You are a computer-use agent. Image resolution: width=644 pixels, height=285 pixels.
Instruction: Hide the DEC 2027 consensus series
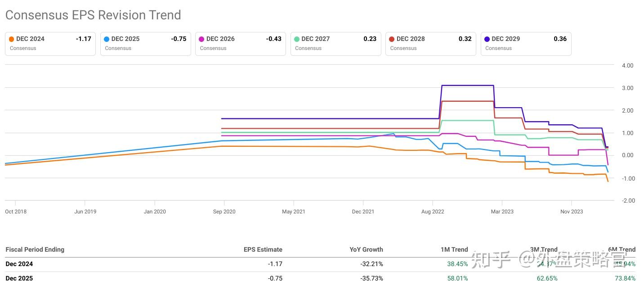[x=335, y=44]
